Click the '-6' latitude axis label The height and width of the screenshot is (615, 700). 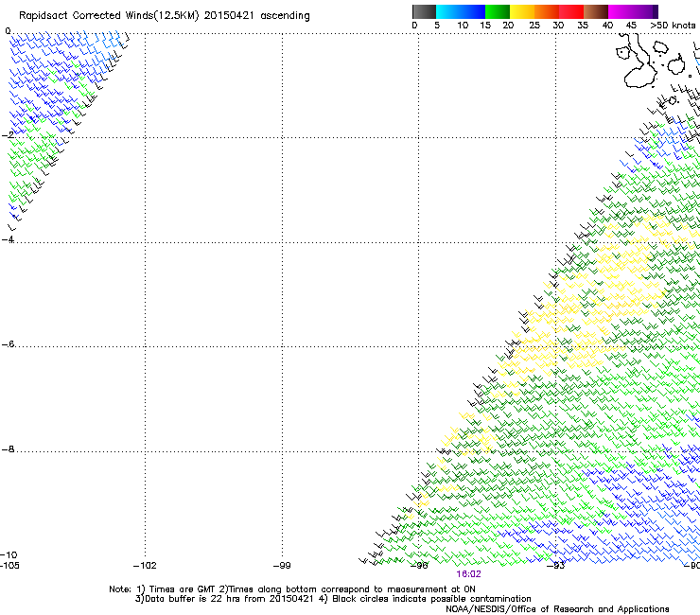[x=8, y=344]
